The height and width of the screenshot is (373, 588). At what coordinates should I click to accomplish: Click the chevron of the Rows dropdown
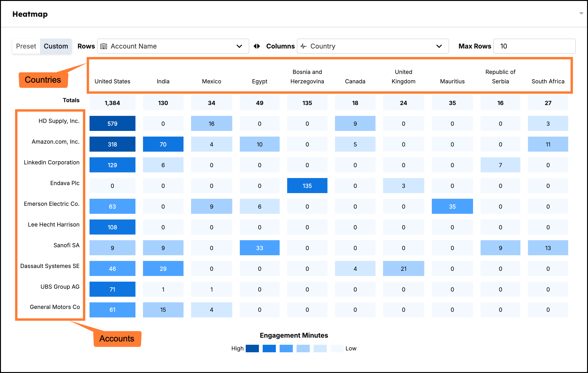[x=239, y=46]
